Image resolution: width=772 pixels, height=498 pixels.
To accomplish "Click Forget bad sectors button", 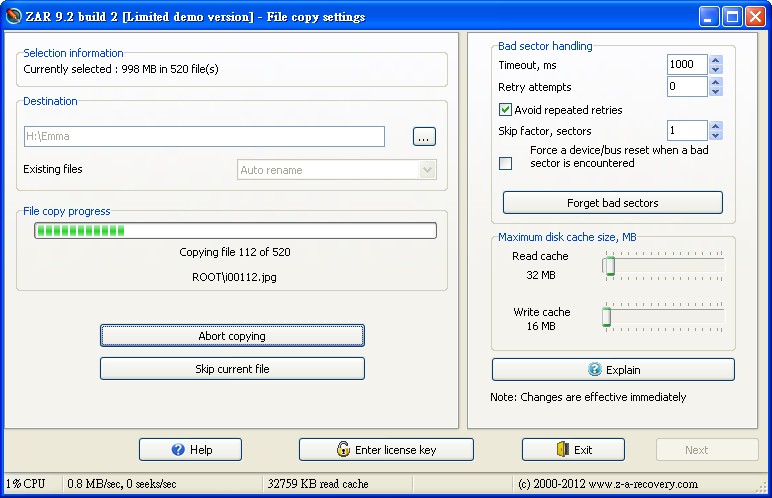I will tap(612, 202).
